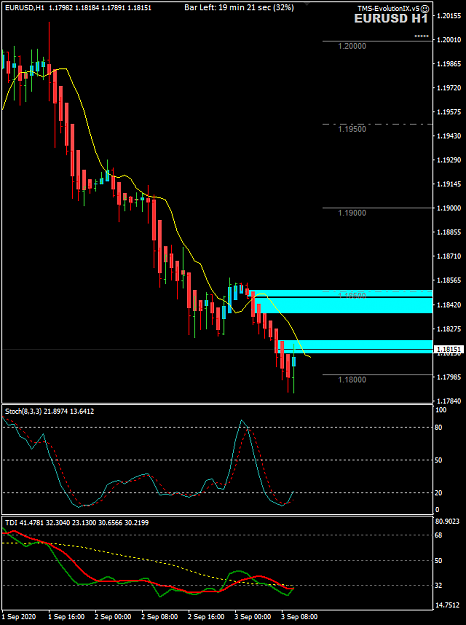Viewport: 466px width, 625px height.
Task: Click 1.18565 on the price axis
Action: pyautogui.click(x=448, y=281)
